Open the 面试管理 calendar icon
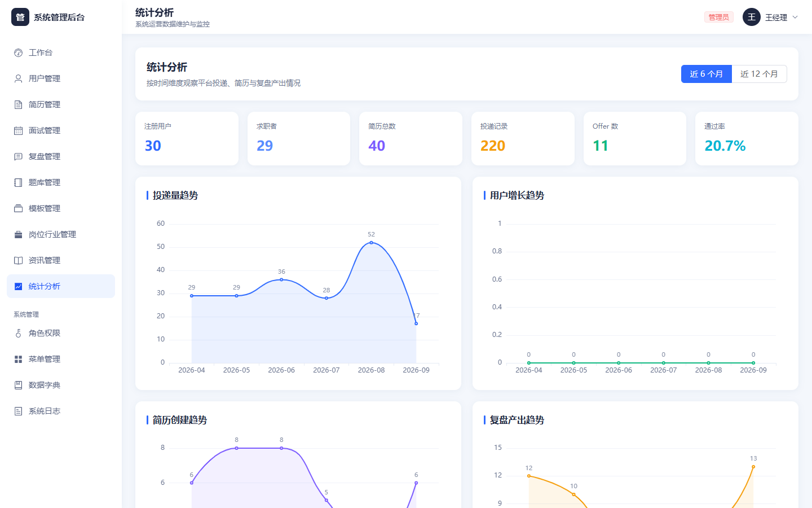 (18, 130)
